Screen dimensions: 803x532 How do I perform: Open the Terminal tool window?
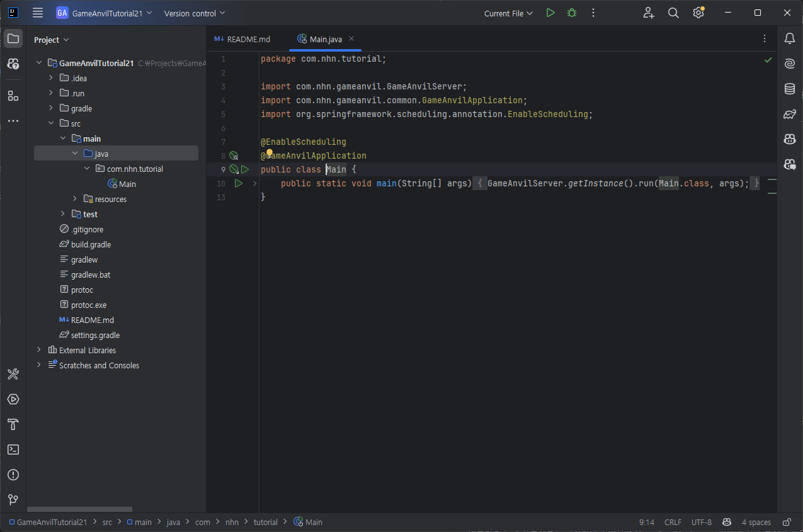(x=13, y=450)
